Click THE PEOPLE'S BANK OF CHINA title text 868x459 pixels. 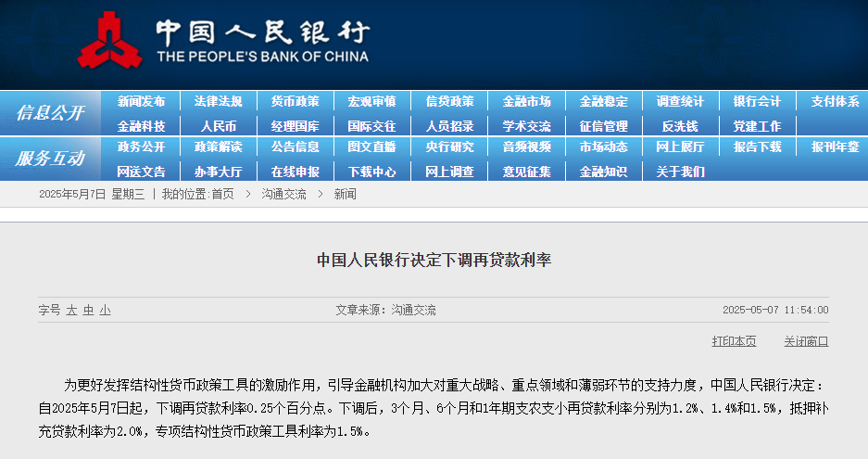263,57
